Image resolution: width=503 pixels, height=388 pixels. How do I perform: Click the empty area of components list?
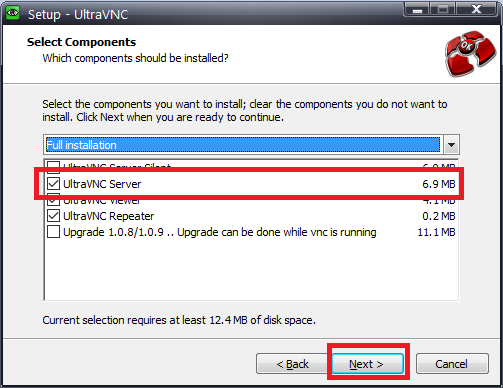click(251, 270)
